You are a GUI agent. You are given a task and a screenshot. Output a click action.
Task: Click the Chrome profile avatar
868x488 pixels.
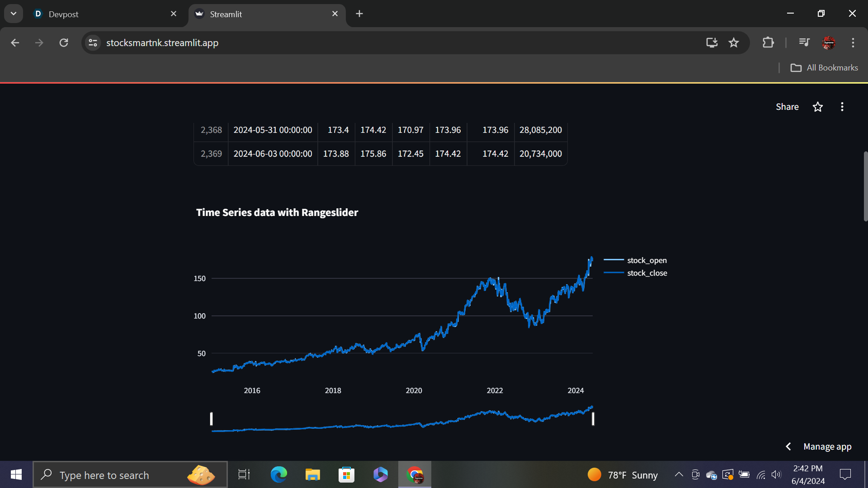coord(828,42)
